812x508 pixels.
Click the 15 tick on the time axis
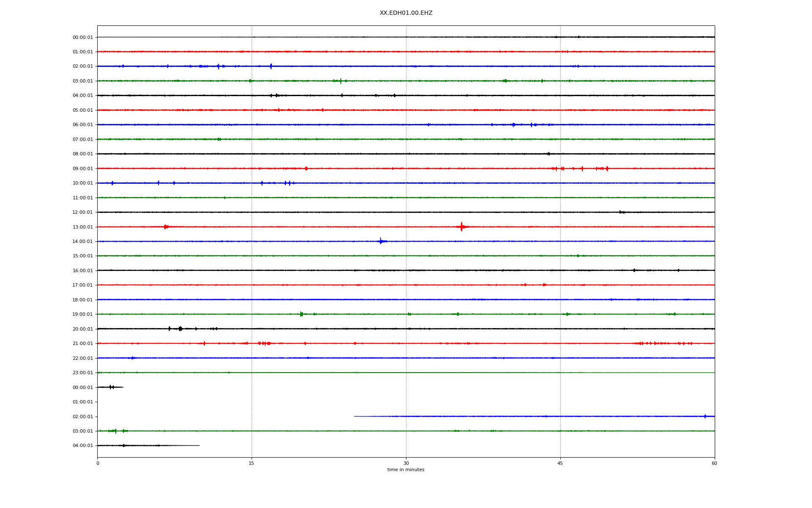(252, 463)
